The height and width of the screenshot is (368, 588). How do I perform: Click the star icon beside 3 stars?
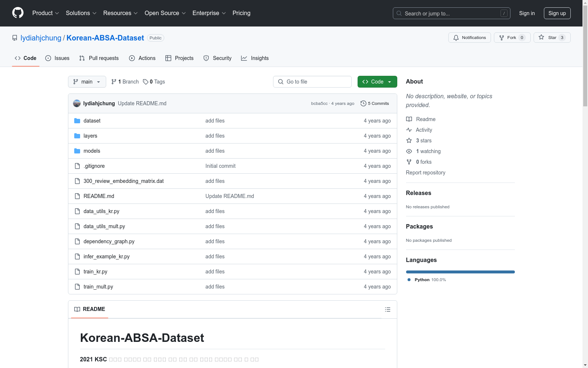(x=409, y=141)
